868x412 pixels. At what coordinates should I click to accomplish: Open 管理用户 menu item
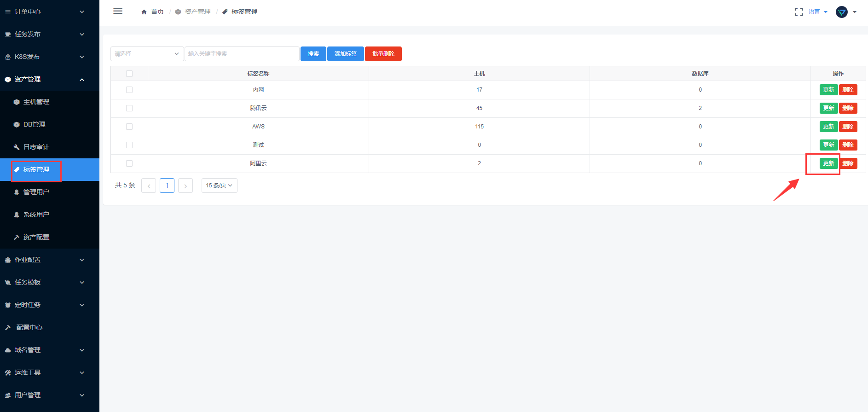pos(50,192)
